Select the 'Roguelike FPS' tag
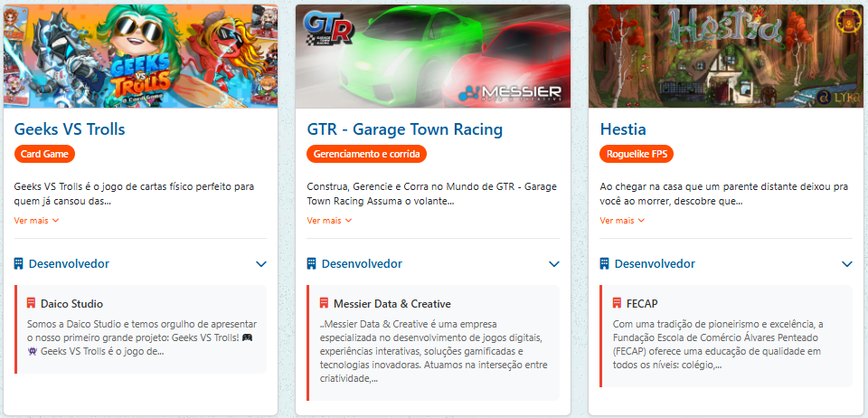 (637, 154)
